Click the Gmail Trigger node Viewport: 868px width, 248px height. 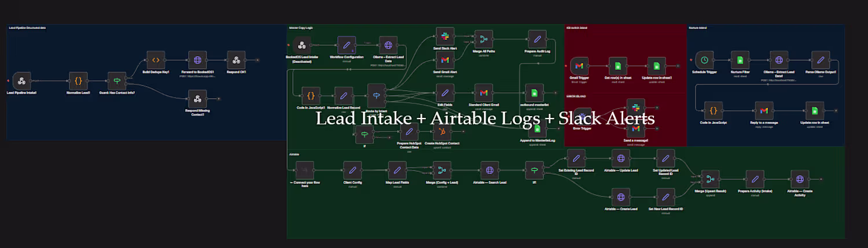pos(579,66)
